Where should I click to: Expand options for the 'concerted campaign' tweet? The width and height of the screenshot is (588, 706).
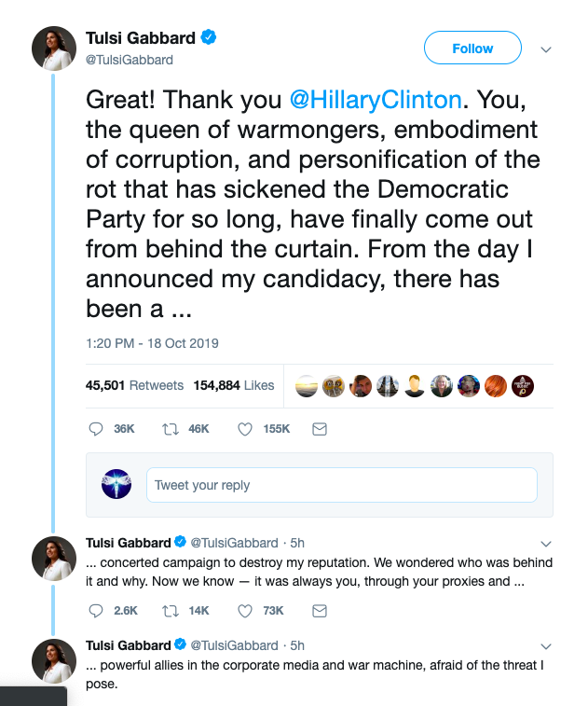point(546,544)
